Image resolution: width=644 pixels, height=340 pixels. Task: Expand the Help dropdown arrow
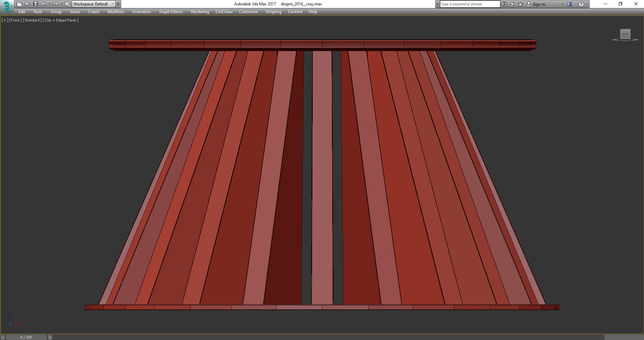pos(587,4)
